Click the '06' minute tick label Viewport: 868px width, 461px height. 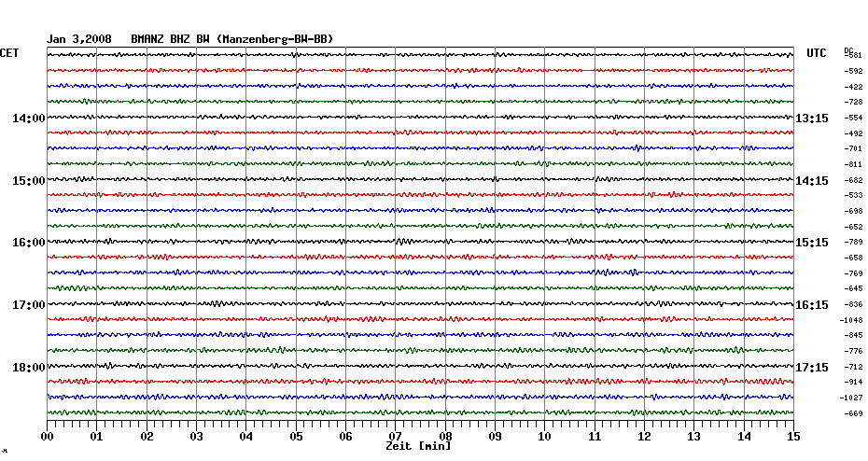(x=345, y=437)
